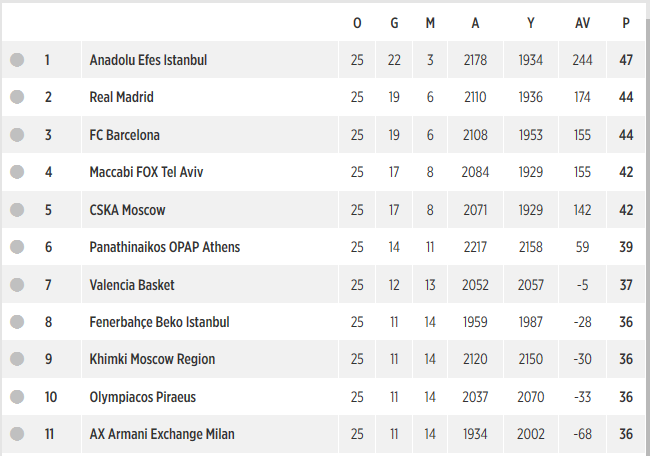Click the grey circle icon beside Panathinaikos OPAP Athens
Screen dimensions: 650x456
tap(17, 247)
